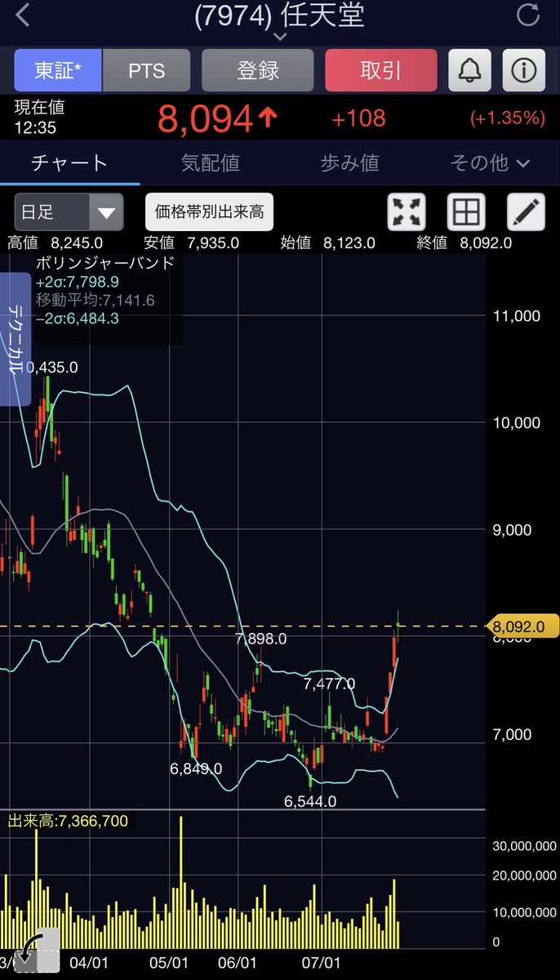Tap the 07/01 date axis label
This screenshot has height=980, width=560.
coord(321,963)
